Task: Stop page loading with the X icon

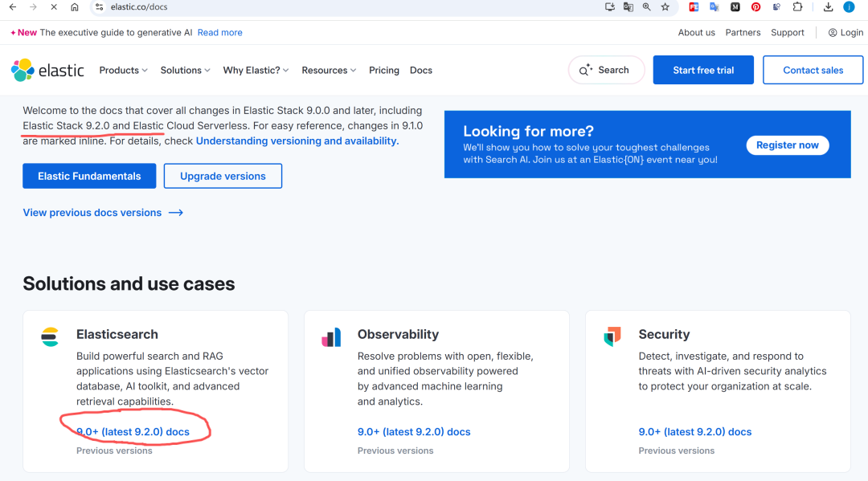Action: (x=54, y=7)
